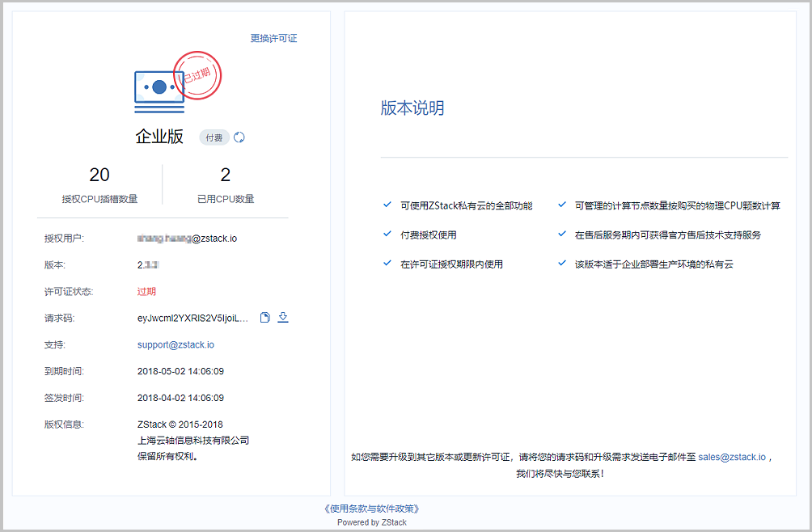Open the support@zstack.io email link
This screenshot has height=532, width=812.
(176, 344)
